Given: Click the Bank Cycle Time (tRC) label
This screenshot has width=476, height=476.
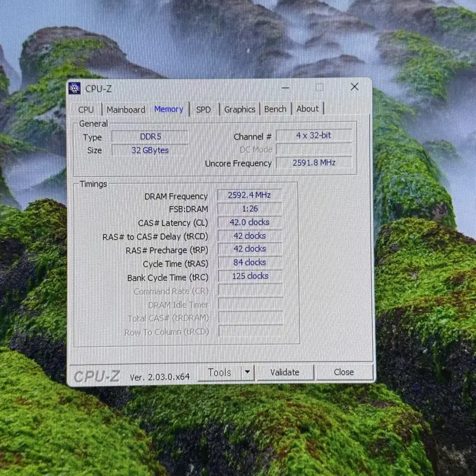Looking at the screenshot, I should pyautogui.click(x=168, y=278).
